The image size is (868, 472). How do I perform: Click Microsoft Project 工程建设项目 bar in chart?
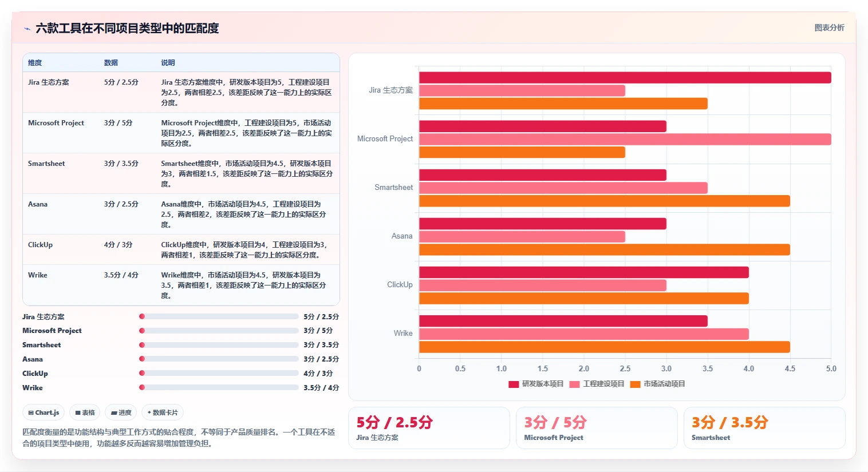coord(625,139)
